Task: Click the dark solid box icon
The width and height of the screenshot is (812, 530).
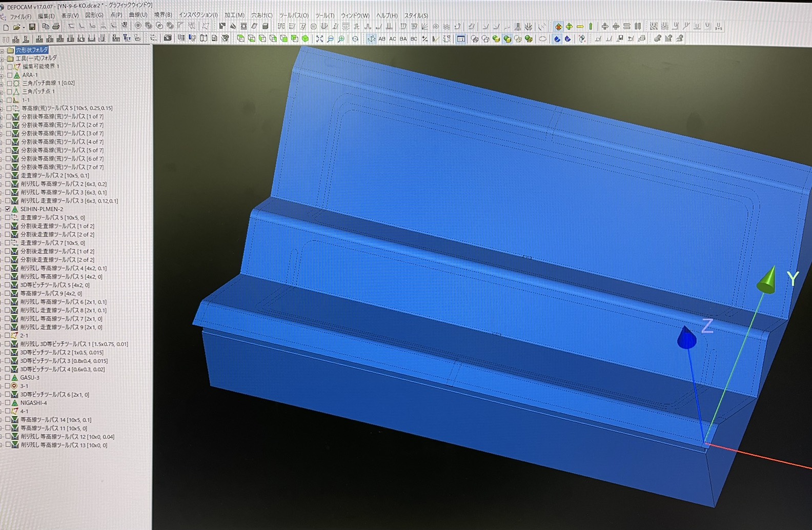Action: (265, 26)
